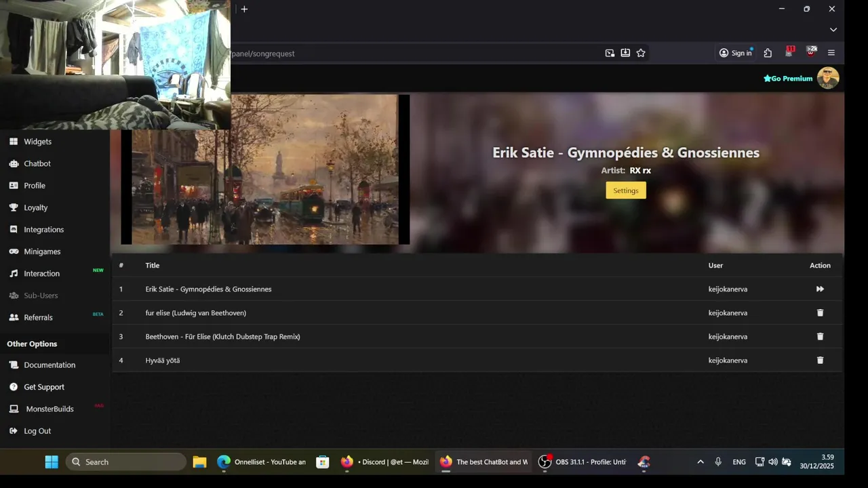This screenshot has width=868, height=488.
Task: Click the Title column header
Action: pos(153,265)
